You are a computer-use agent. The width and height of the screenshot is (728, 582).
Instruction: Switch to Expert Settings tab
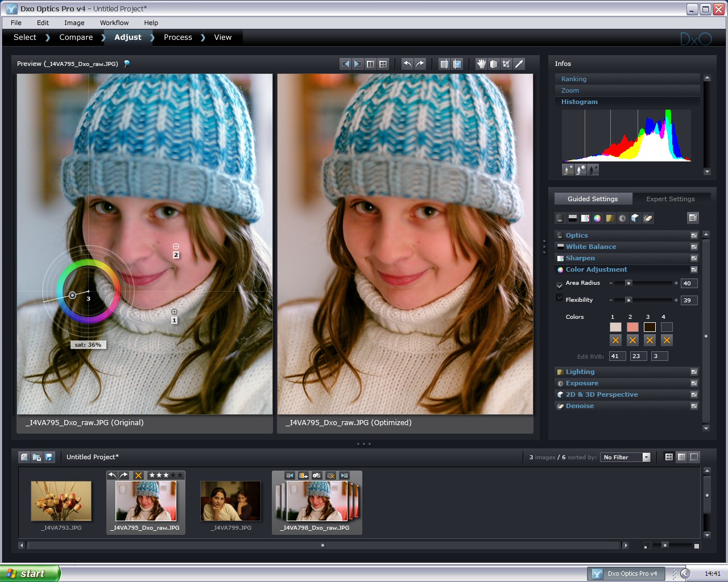pyautogui.click(x=671, y=199)
